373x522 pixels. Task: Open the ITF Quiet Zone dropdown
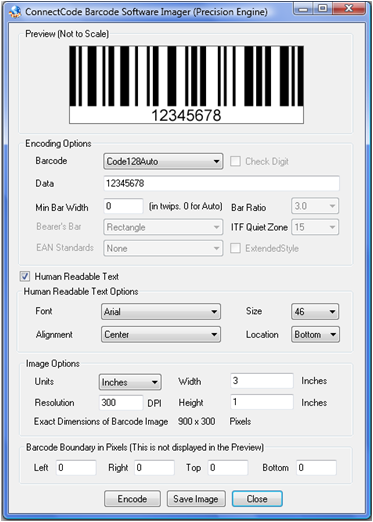click(315, 227)
